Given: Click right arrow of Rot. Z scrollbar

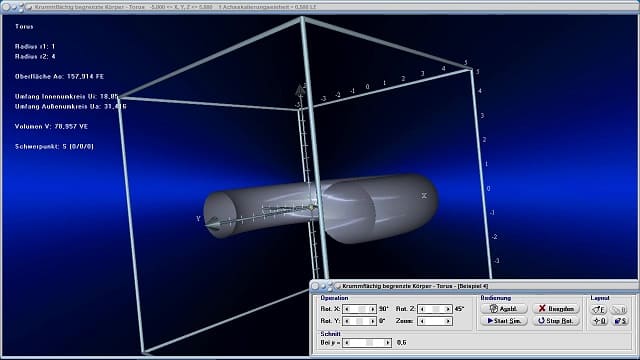Looking at the screenshot, I should [x=448, y=309].
